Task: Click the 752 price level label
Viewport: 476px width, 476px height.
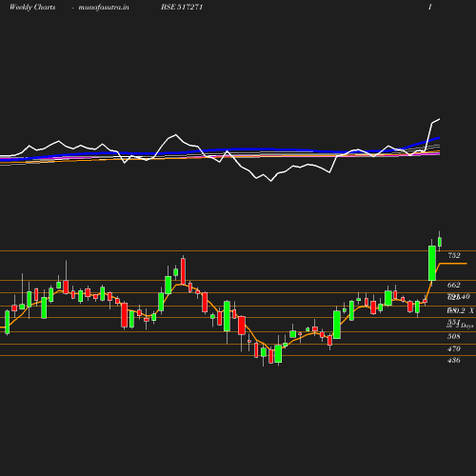Action: tap(454, 255)
